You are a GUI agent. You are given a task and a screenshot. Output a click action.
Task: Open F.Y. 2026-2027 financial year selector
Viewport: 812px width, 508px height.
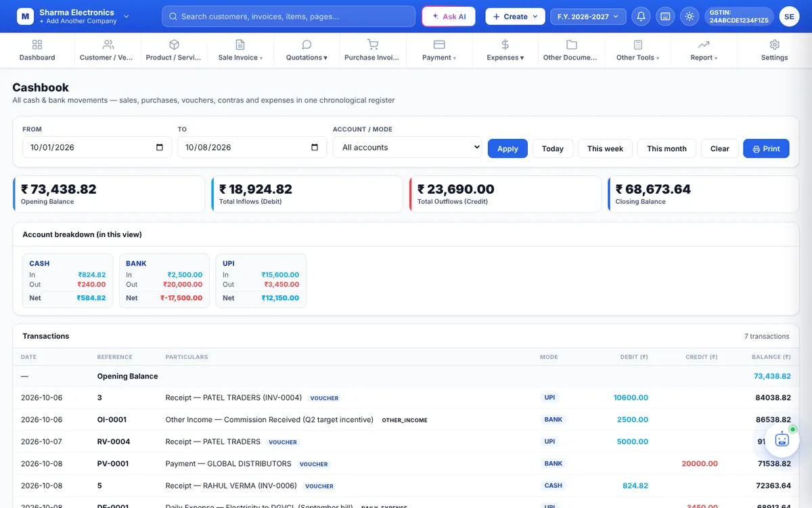(588, 16)
